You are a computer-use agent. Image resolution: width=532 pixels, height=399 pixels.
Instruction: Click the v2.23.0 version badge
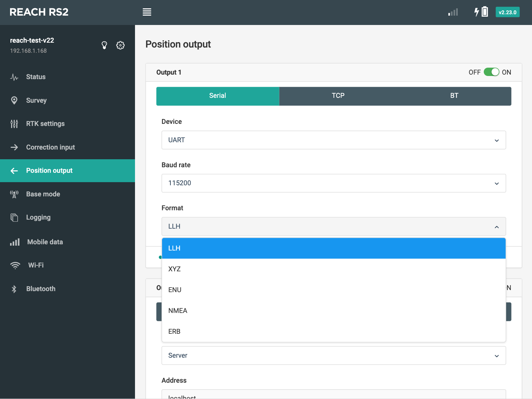pos(507,12)
